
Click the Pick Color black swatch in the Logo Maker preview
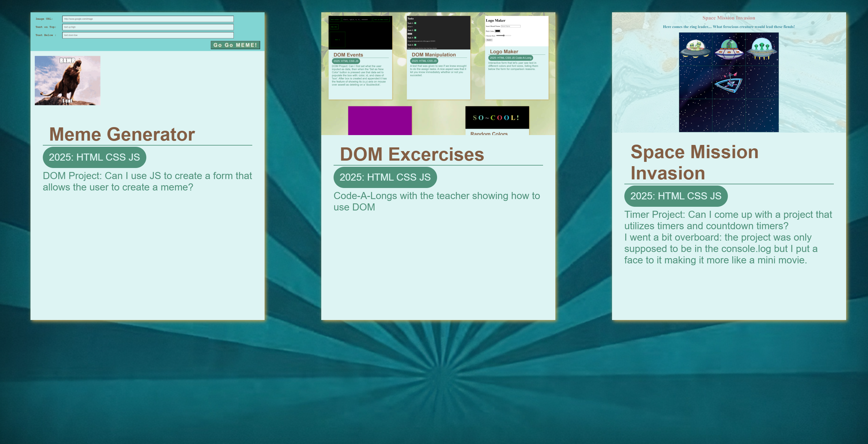pyautogui.click(x=497, y=31)
